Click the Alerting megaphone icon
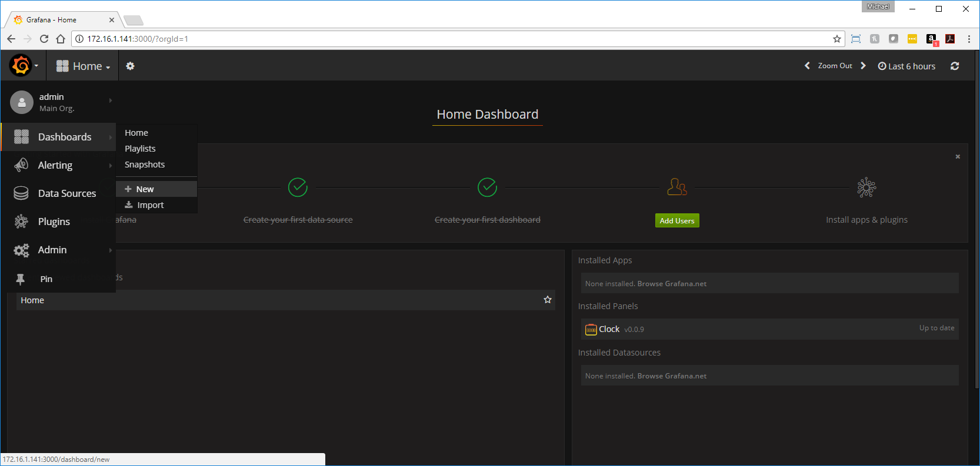Viewport: 980px width, 466px height. pyautogui.click(x=21, y=165)
